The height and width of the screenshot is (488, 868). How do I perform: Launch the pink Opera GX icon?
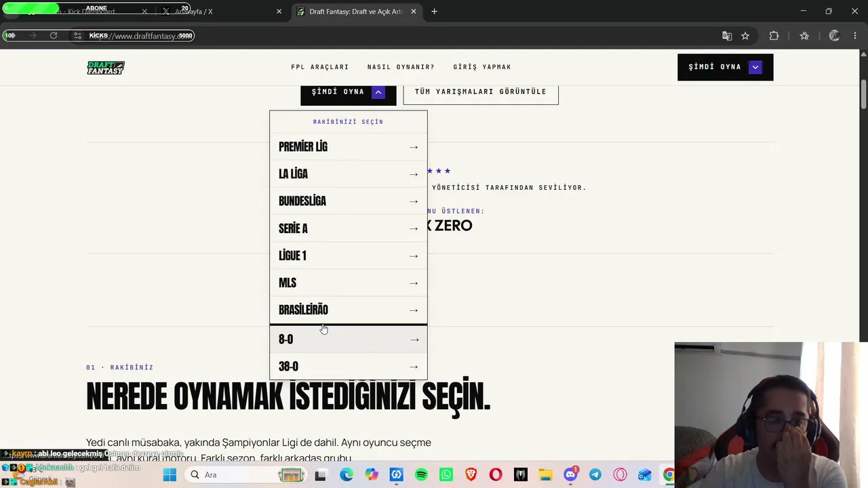click(x=620, y=475)
